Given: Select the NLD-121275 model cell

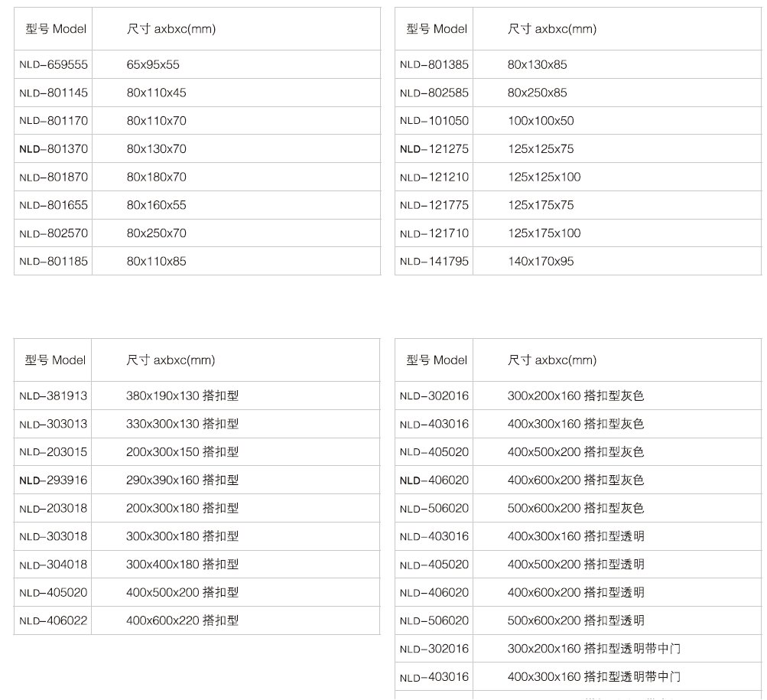Looking at the screenshot, I should (434, 149).
